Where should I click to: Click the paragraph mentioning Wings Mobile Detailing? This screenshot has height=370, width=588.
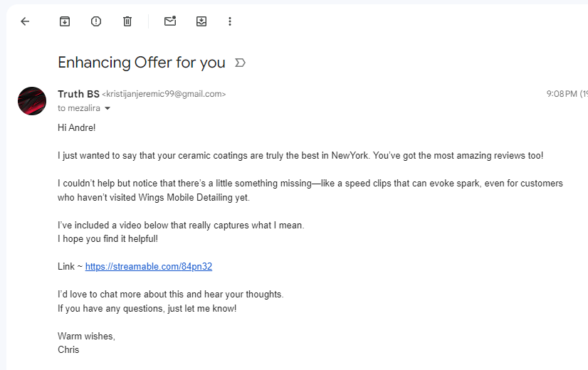[310, 191]
